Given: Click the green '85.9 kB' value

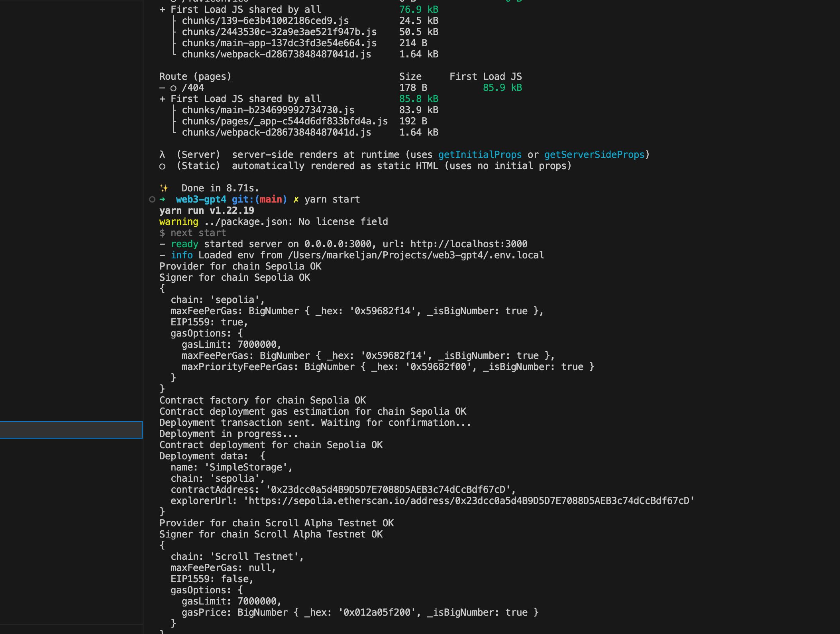Looking at the screenshot, I should (x=502, y=88).
